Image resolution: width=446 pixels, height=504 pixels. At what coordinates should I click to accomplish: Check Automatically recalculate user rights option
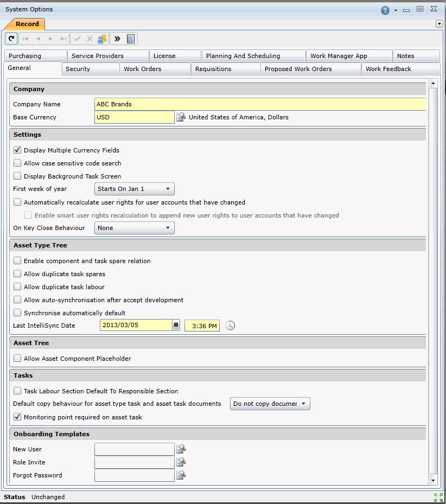click(17, 202)
